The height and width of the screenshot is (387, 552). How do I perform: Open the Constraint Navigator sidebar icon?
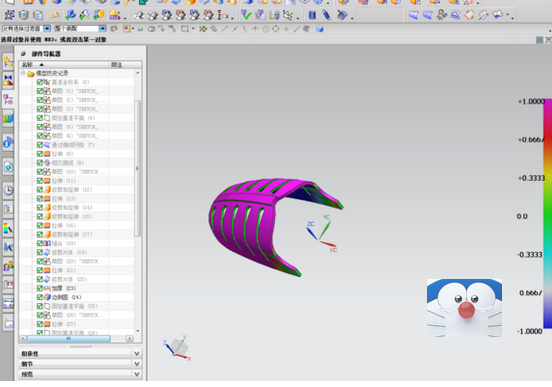[8, 81]
